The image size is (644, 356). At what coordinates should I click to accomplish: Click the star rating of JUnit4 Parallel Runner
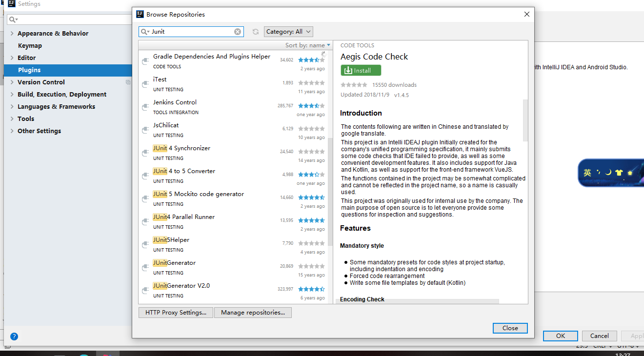click(311, 220)
